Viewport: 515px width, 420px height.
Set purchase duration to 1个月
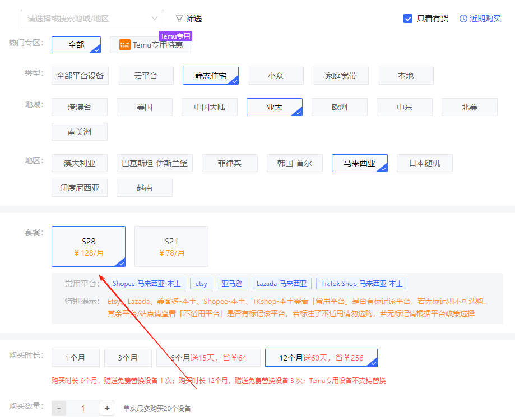(x=76, y=358)
